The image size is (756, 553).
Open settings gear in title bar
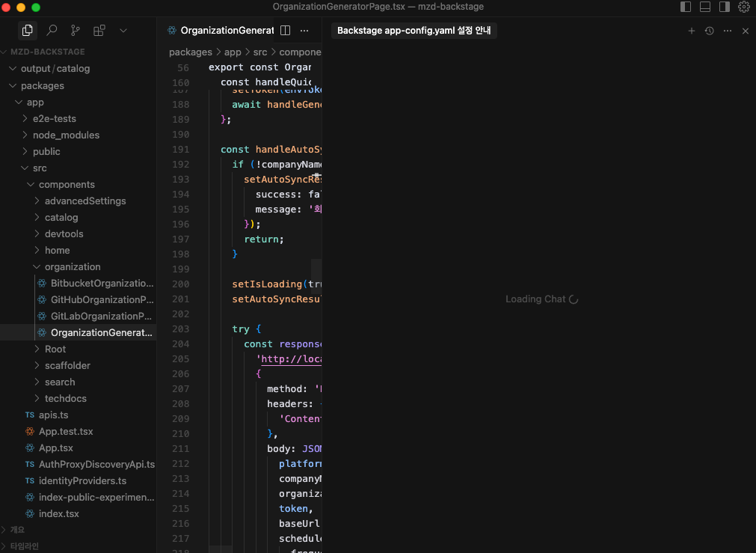click(744, 7)
